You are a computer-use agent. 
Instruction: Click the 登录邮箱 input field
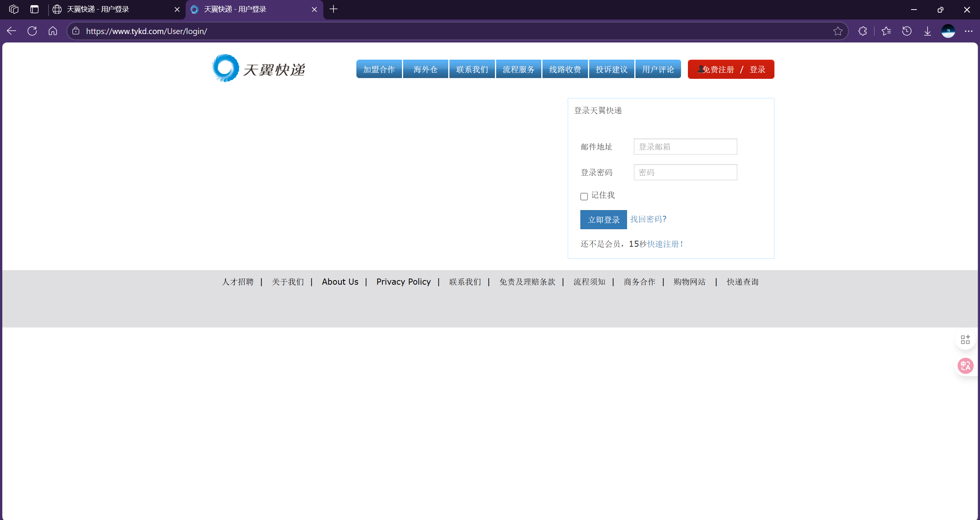685,147
